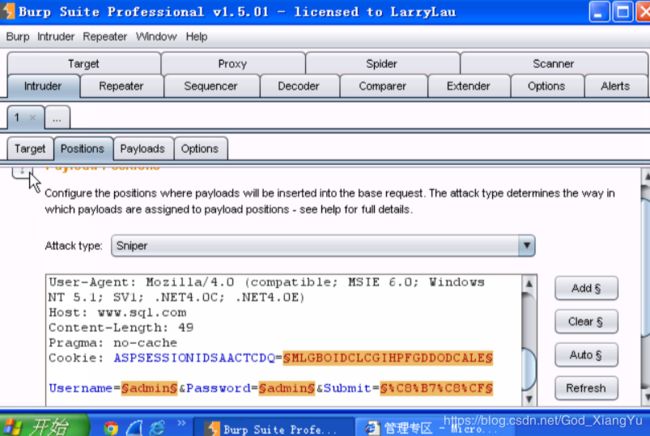Click the quick launch icon between Chrome and IE
This screenshot has height=436, width=650.
pyautogui.click(x=134, y=428)
